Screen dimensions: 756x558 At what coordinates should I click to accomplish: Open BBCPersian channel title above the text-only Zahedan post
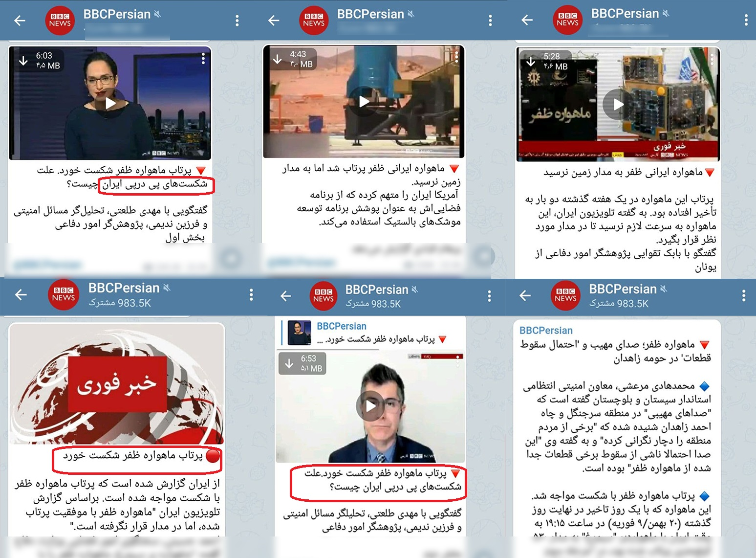tap(623, 289)
